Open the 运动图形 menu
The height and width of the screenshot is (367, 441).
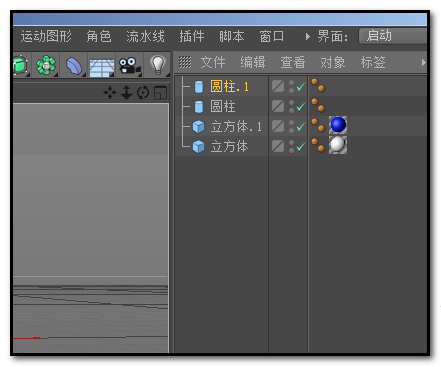[x=46, y=36]
